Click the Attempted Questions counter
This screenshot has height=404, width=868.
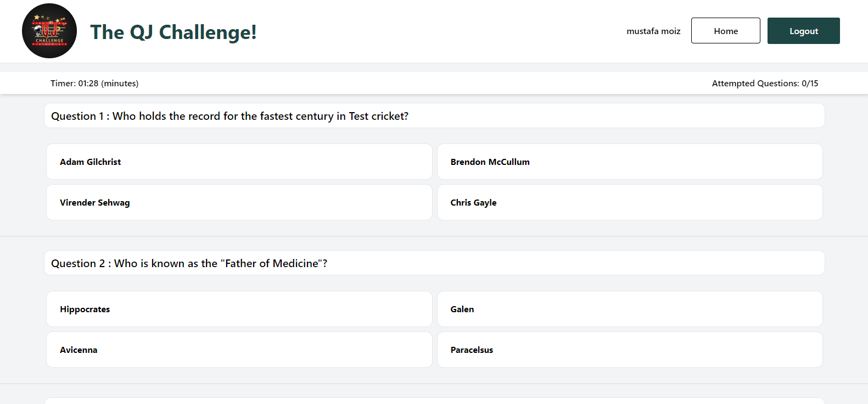[765, 83]
